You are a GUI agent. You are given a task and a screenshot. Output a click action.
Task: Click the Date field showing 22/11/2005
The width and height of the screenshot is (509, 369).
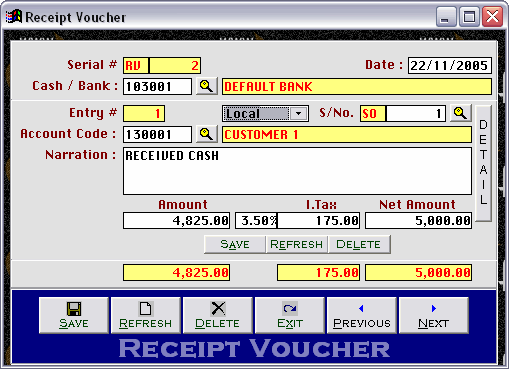point(450,65)
